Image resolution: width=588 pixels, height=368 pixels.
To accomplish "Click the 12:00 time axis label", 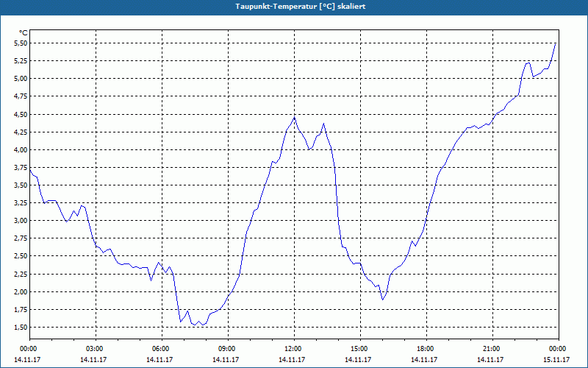I will click(293, 349).
